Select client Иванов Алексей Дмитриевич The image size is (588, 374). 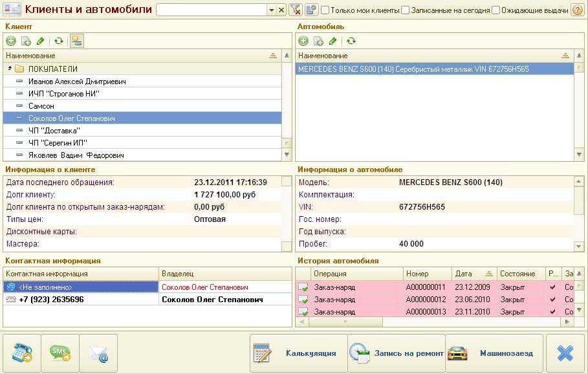[x=142, y=82]
